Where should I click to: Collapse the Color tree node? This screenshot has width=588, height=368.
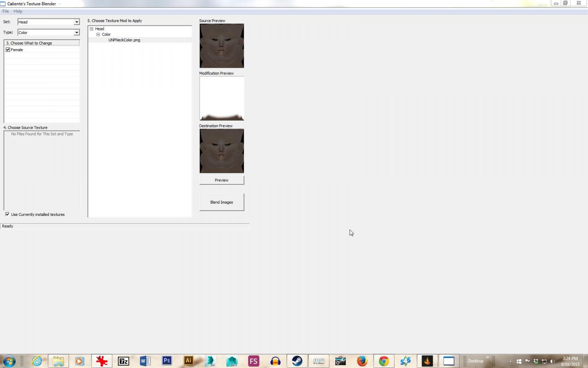(x=98, y=35)
